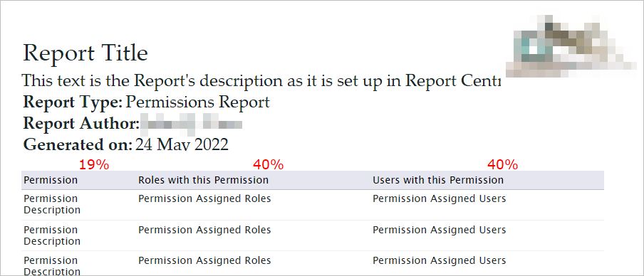Select first row's Permission Assigned Users cell
The width and height of the screenshot is (644, 276).
click(440, 199)
